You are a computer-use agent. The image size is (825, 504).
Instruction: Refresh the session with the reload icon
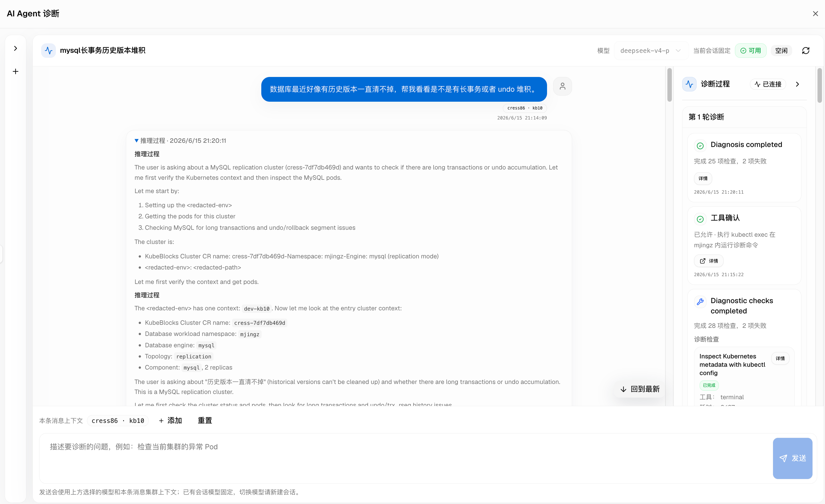click(806, 51)
